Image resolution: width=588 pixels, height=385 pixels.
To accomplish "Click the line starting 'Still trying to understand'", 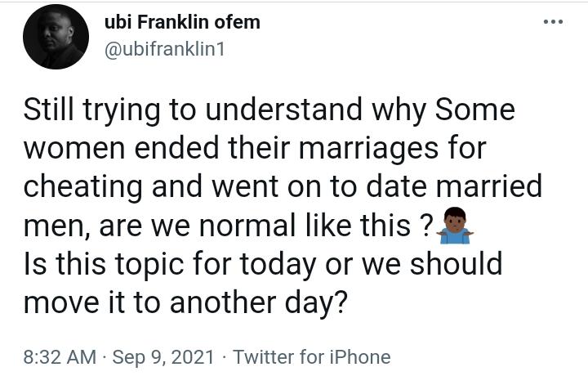I will (x=269, y=111).
